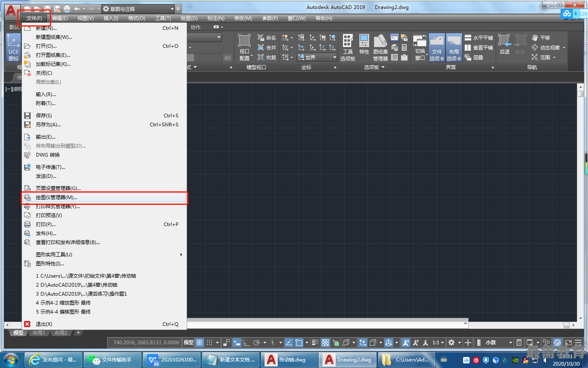Open the UCS 世界 dropdown

(x=317, y=57)
